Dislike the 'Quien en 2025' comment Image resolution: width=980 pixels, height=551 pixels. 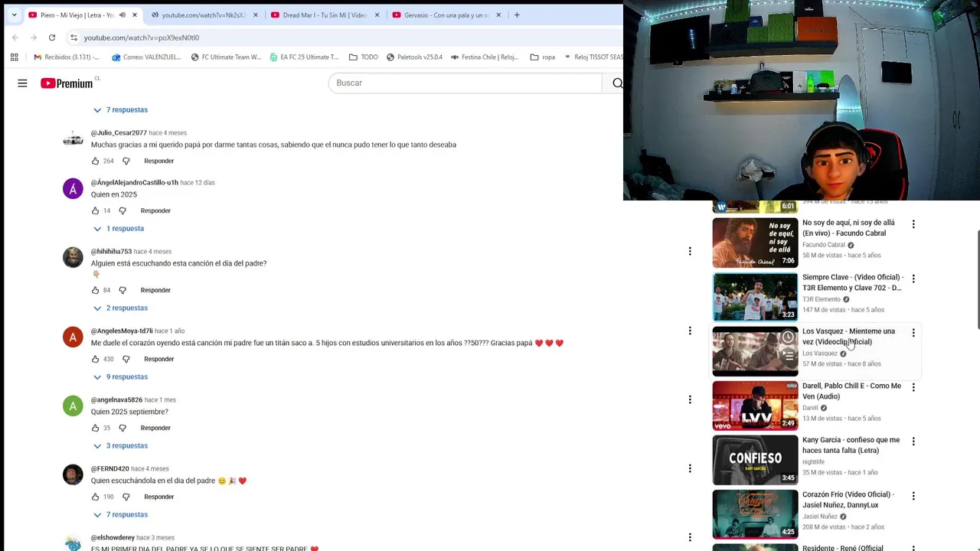point(122,210)
